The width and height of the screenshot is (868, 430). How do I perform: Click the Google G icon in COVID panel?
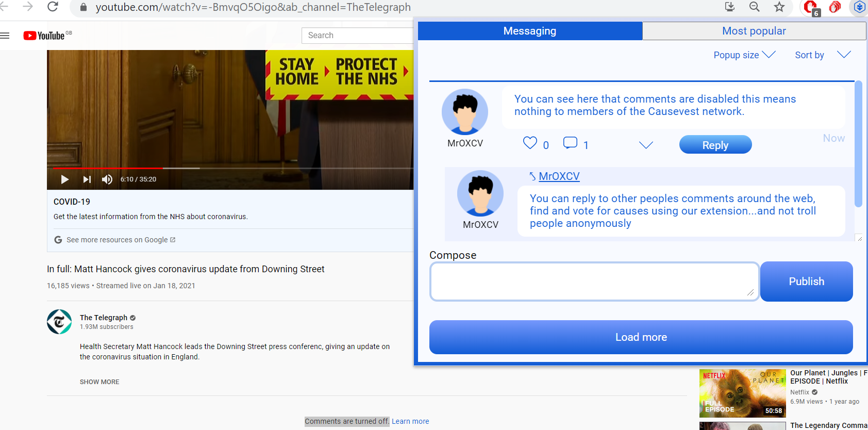[58, 240]
